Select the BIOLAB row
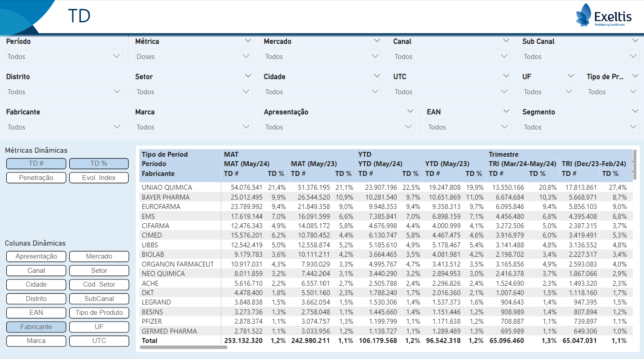This screenshot has width=644, height=359. pyautogui.click(x=386, y=254)
